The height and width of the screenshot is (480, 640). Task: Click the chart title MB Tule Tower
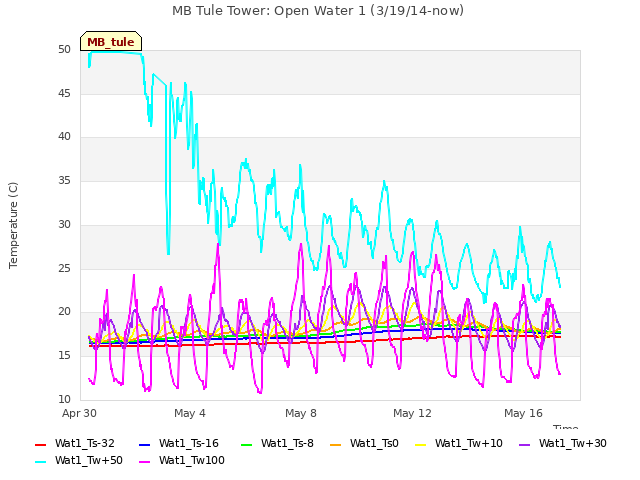[x=318, y=11]
